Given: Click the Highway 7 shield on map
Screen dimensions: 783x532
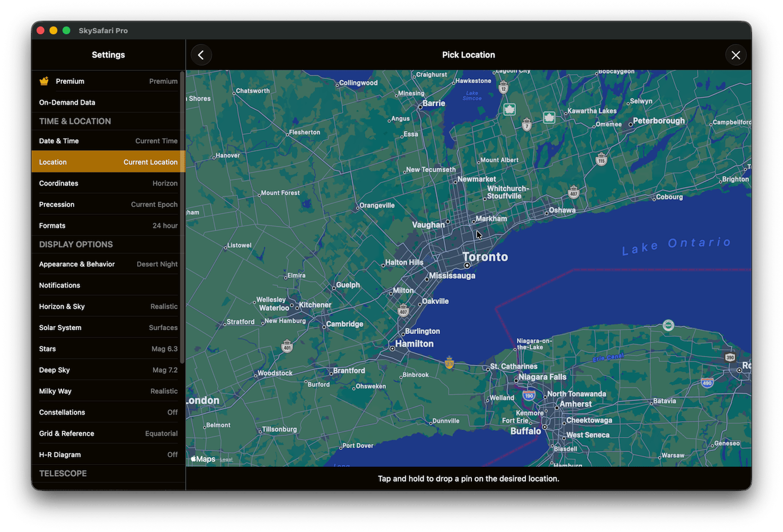Looking at the screenshot, I should point(526,124).
